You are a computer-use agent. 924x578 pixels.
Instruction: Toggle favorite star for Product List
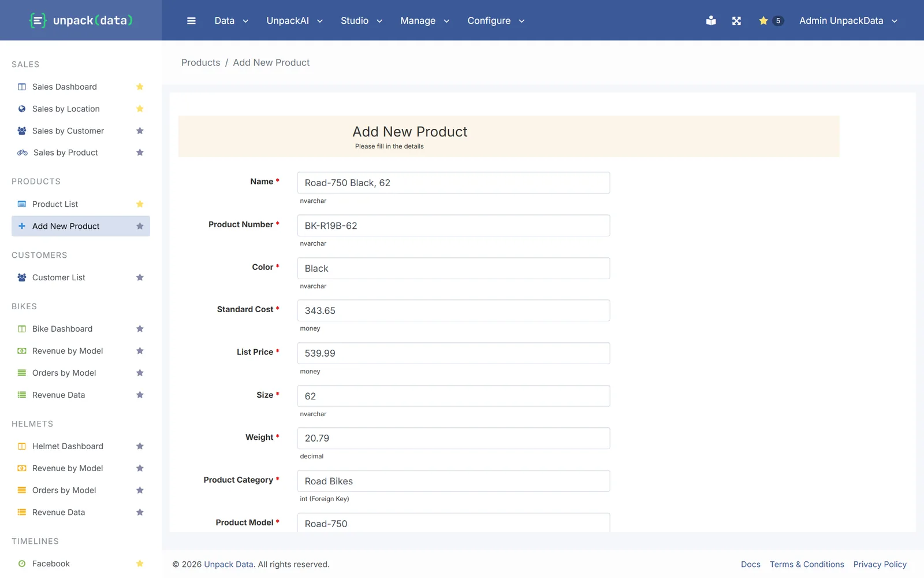click(x=140, y=204)
